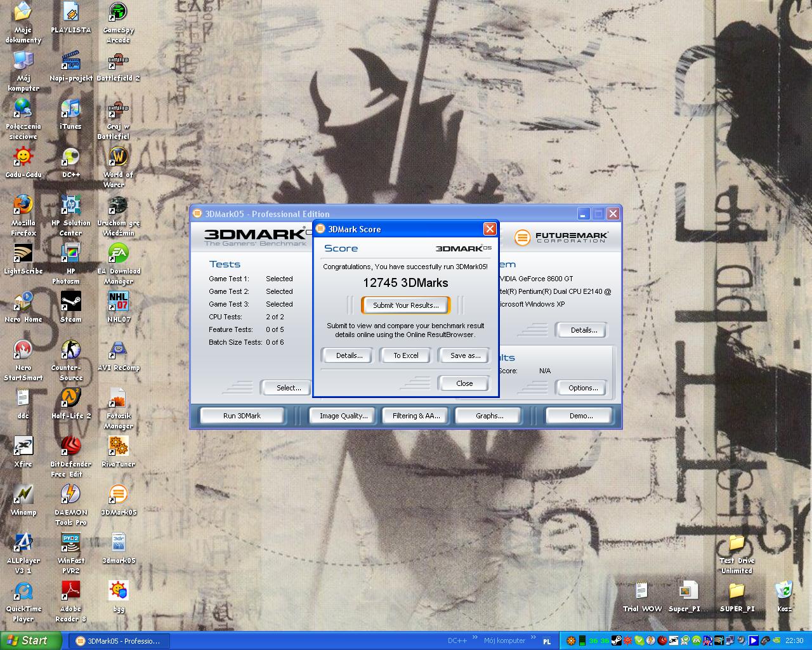Click the 3DMark Score dialog X button
Screen dimensions: 812x650
tap(490, 229)
